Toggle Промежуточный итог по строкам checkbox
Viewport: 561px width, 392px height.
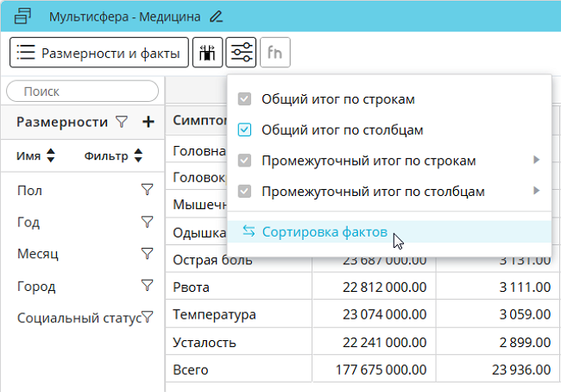point(244,161)
